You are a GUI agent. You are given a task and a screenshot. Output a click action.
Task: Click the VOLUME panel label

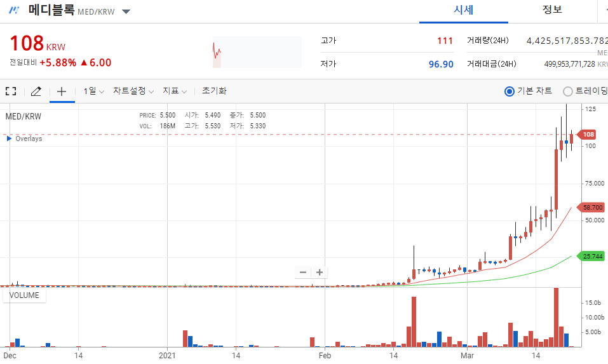[x=24, y=295]
